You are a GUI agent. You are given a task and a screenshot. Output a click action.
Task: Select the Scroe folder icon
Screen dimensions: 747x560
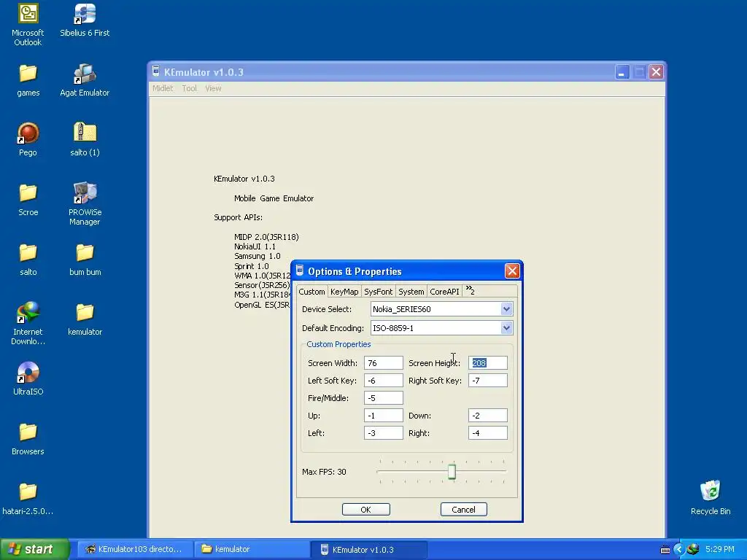pos(28,193)
